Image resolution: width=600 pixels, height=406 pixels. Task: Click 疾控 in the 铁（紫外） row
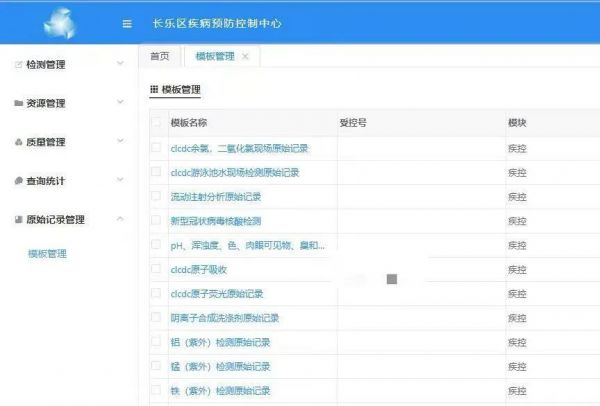(x=517, y=391)
